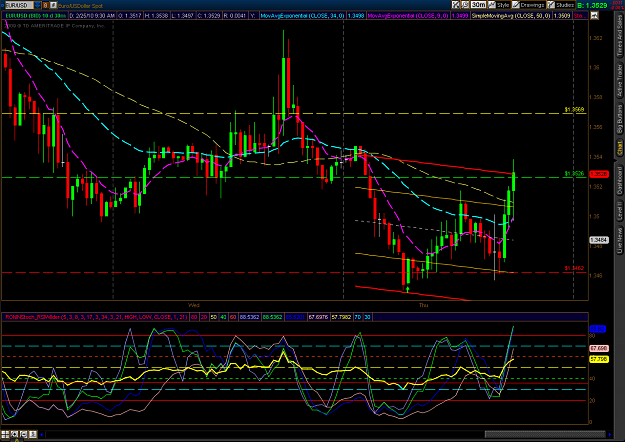This screenshot has height=442, width=625.
Task: Click the yellow 57.798 bubble on lower axis
Action: [599, 359]
